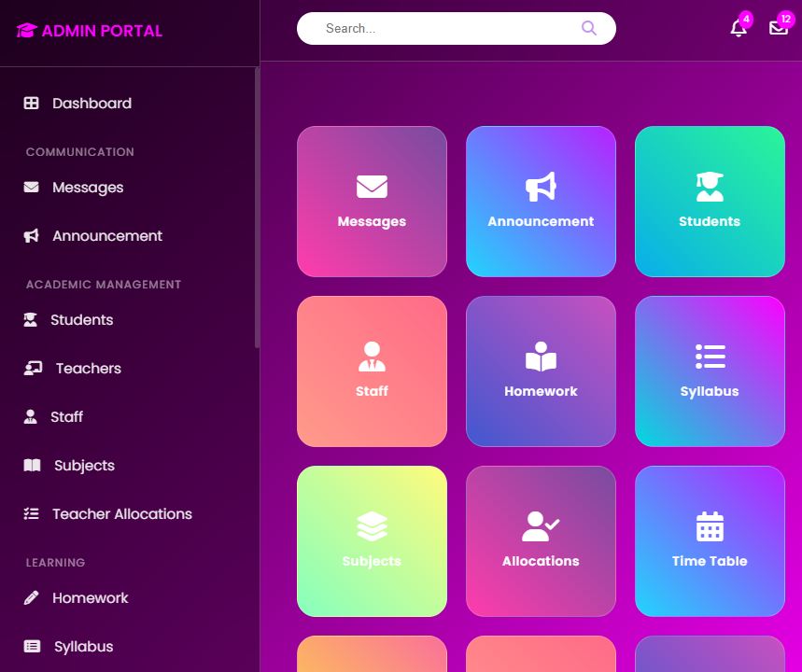Go to Homework in the sidebar

(x=91, y=598)
